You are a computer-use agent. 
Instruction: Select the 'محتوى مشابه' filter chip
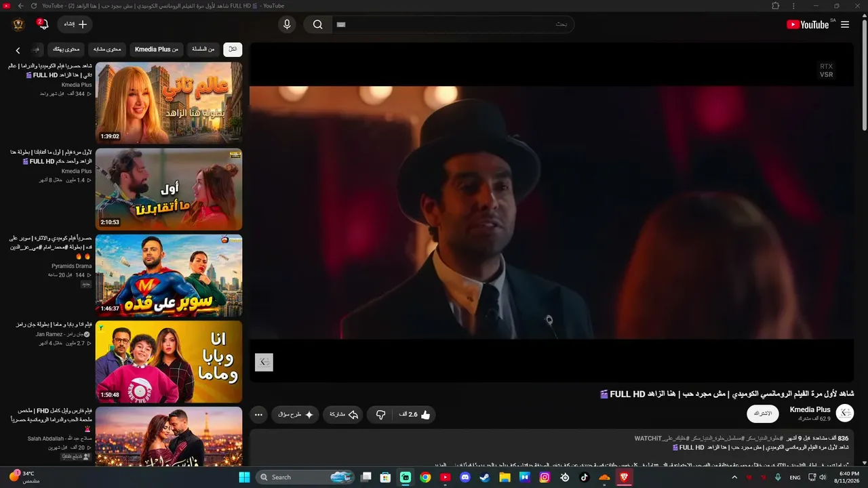click(x=107, y=49)
